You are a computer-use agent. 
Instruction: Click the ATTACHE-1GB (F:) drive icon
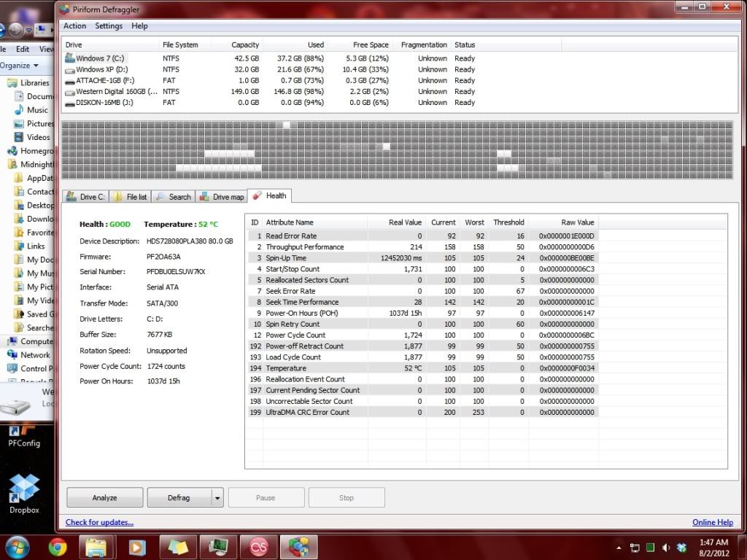[70, 81]
